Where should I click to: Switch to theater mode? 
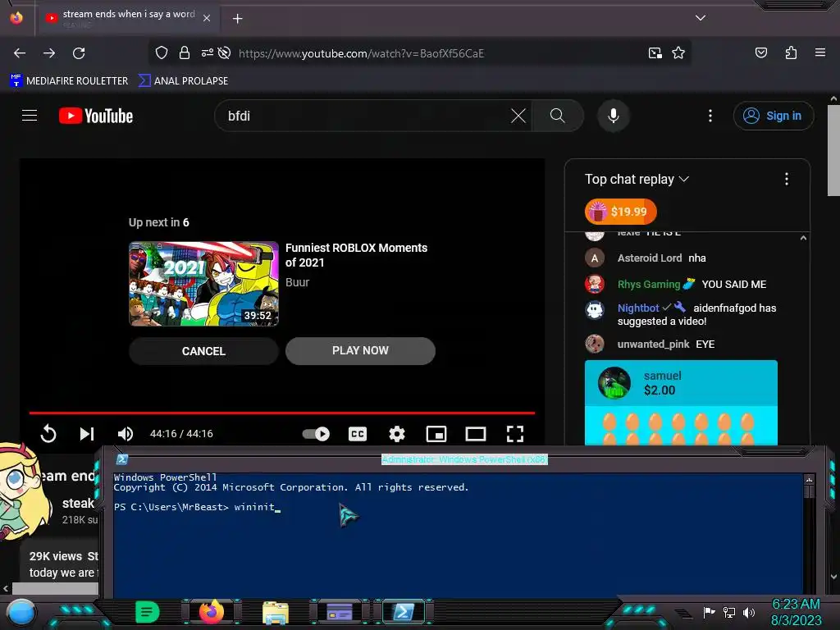(x=476, y=433)
